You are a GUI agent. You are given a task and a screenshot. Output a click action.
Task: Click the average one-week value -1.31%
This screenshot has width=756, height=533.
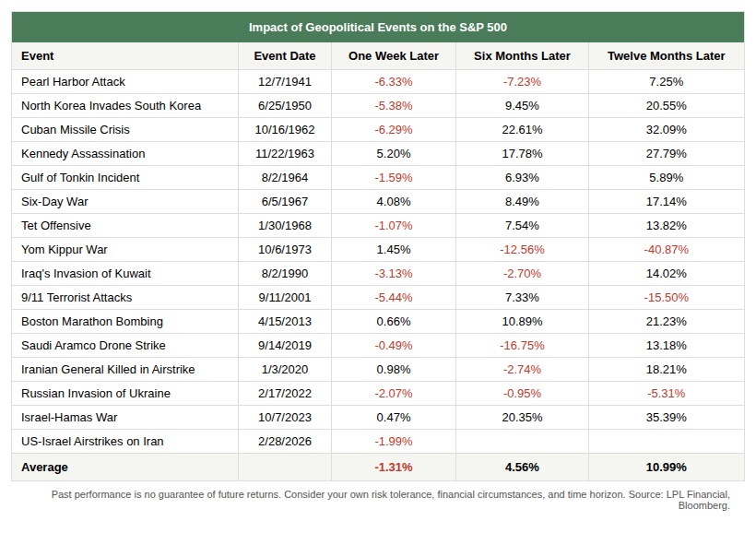(394, 467)
